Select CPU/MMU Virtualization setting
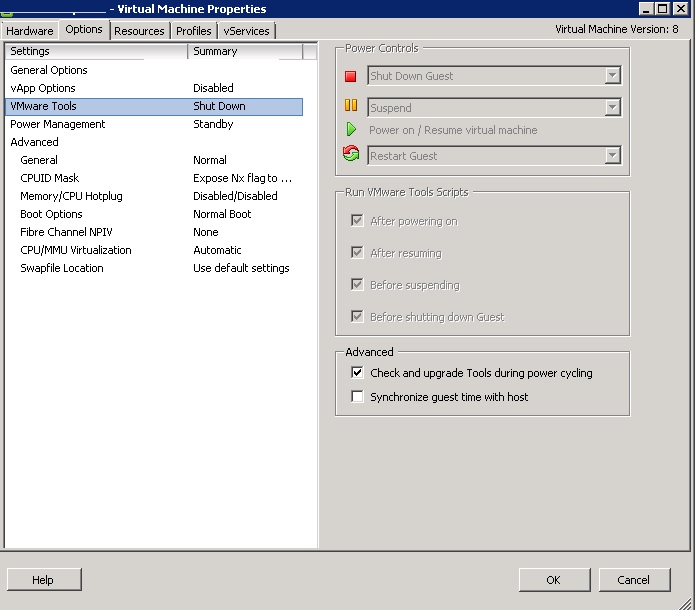 (154, 250)
